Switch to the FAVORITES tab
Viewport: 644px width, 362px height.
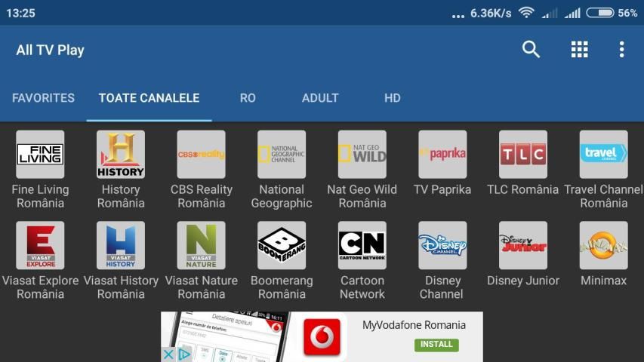click(x=43, y=98)
